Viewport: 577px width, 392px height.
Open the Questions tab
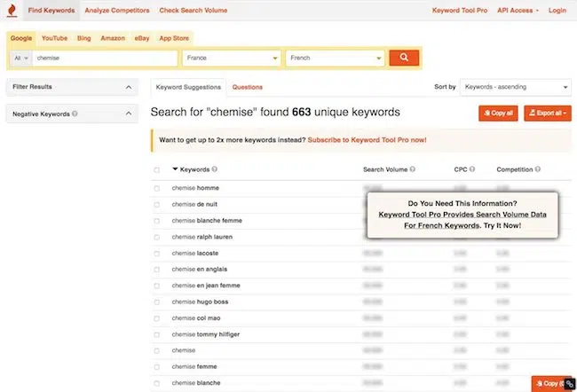[x=248, y=87]
